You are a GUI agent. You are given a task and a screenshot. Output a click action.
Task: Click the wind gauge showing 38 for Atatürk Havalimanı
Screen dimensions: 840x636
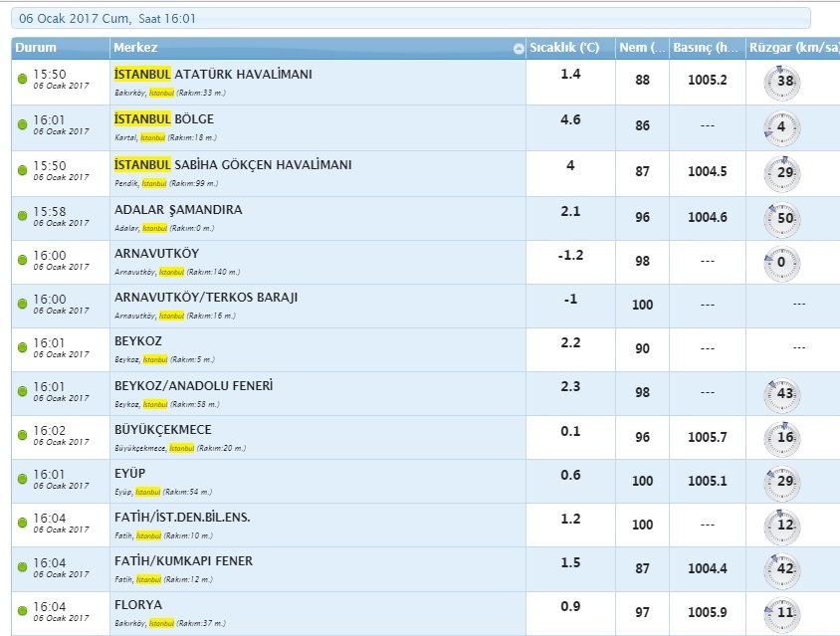click(x=781, y=83)
